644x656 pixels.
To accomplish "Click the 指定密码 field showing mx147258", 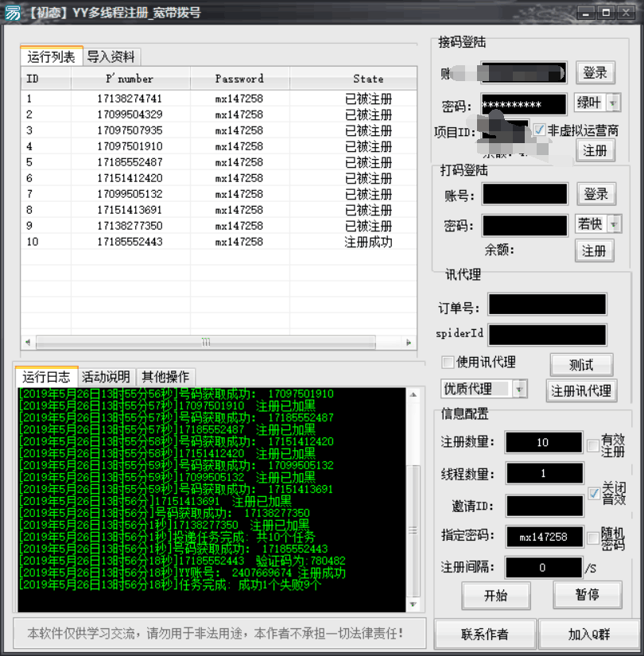I will pos(545,537).
